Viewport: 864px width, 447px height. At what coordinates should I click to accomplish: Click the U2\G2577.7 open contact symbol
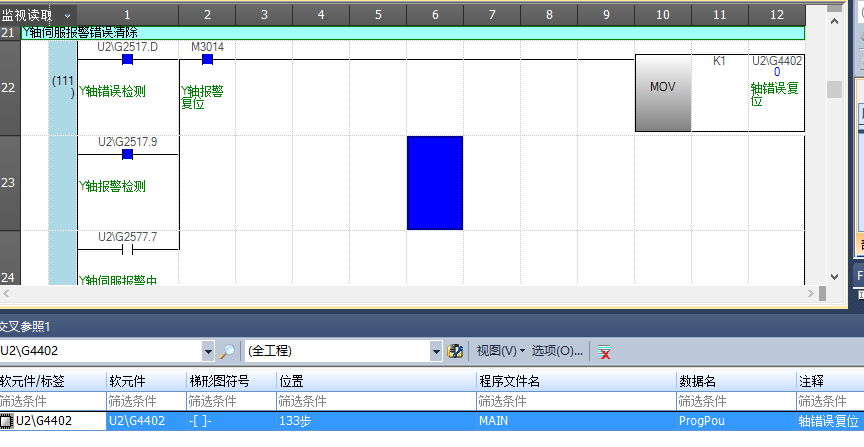(127, 250)
